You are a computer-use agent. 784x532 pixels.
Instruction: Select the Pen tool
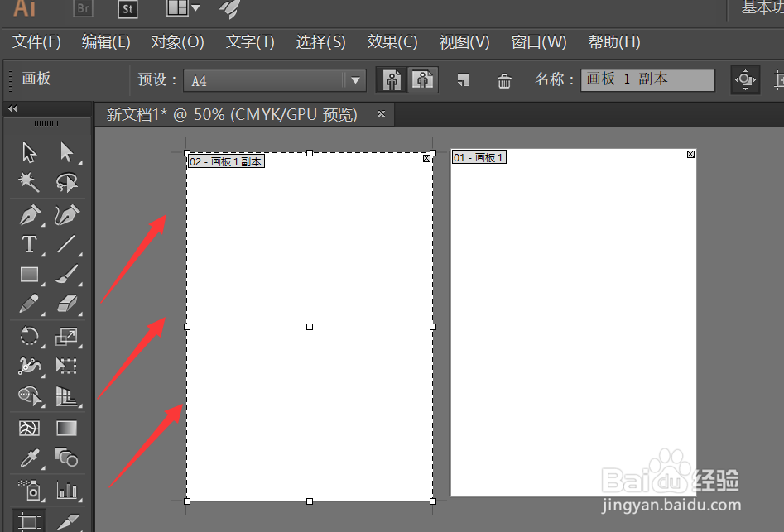pos(29,215)
